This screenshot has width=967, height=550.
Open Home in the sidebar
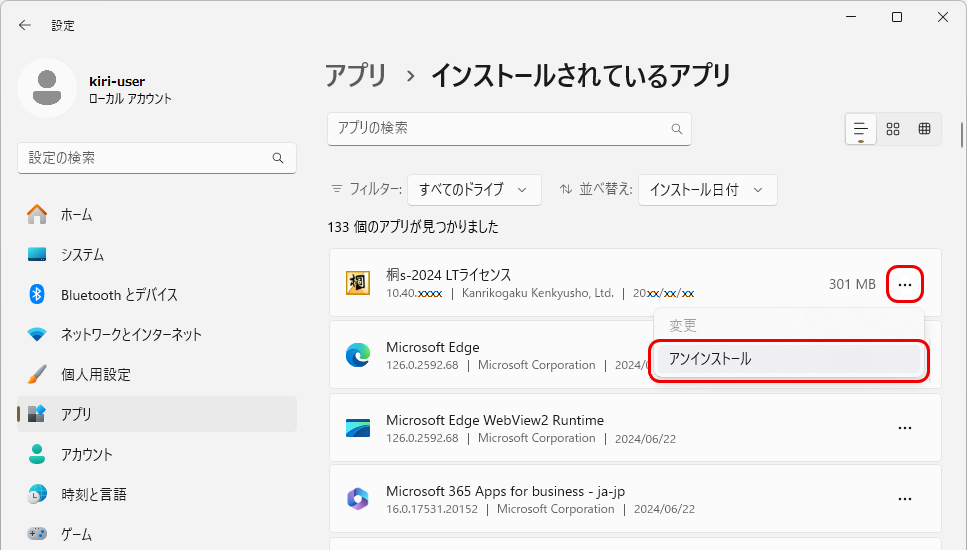[157, 215]
